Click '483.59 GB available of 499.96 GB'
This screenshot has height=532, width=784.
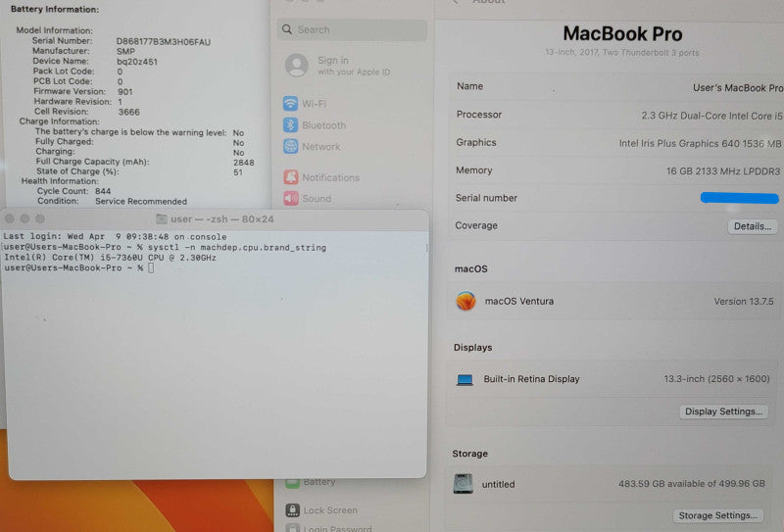(692, 483)
